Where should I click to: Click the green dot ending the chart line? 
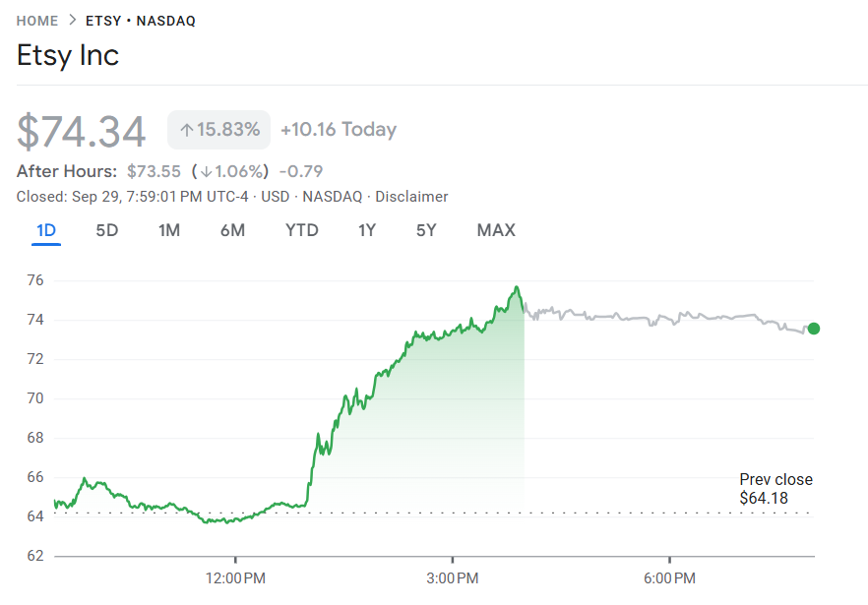pyautogui.click(x=813, y=329)
